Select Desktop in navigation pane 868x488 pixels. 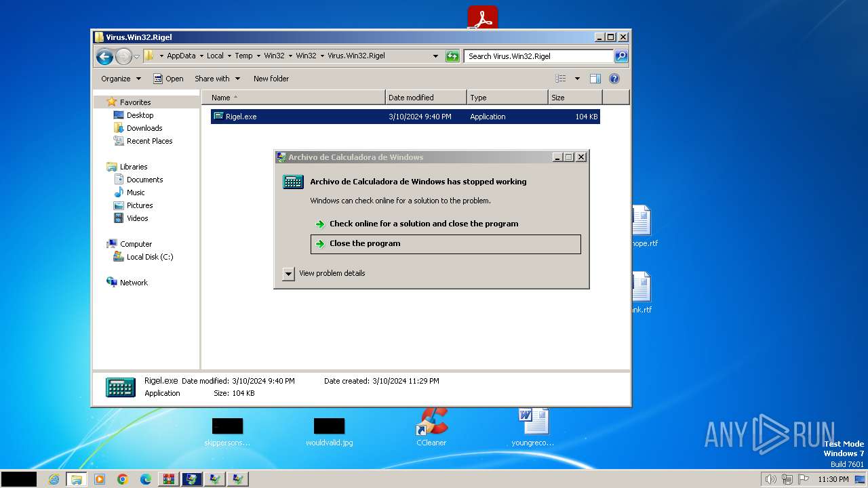pyautogui.click(x=140, y=115)
